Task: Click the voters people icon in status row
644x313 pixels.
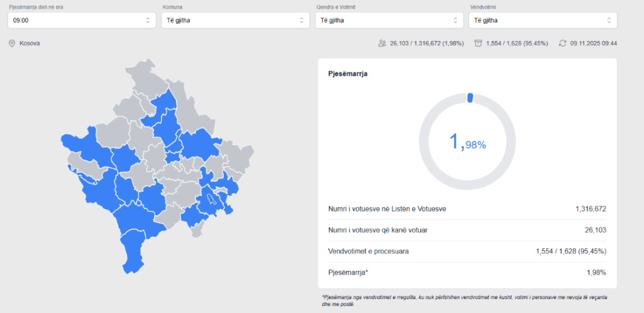Action: click(382, 43)
